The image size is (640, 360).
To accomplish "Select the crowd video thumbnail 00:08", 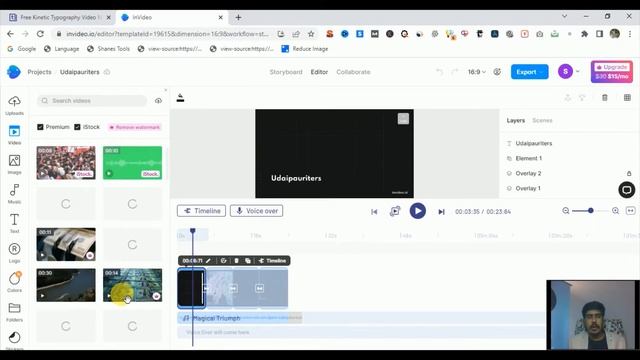I will click(66, 163).
